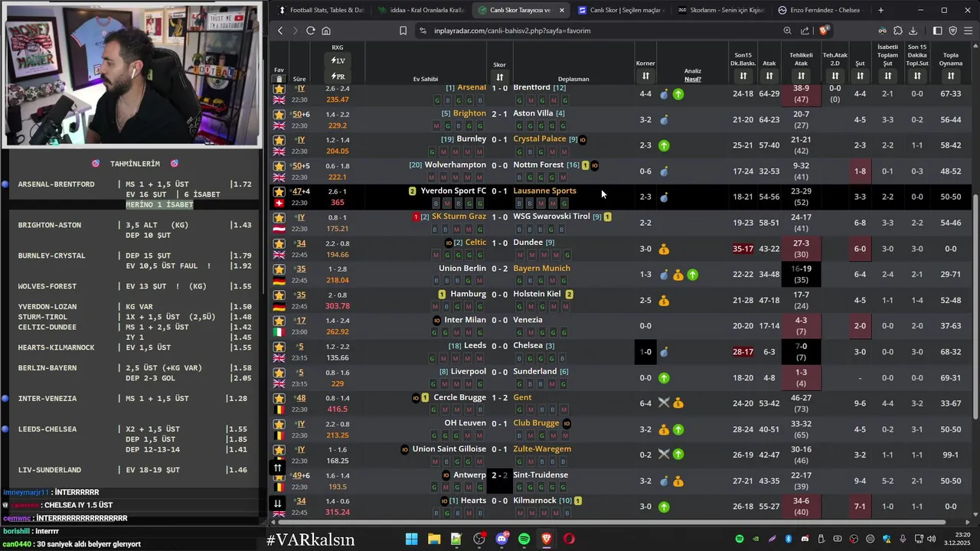This screenshot has height=551, width=980.
Task: Open the zoom magnifier in address bar
Action: click(787, 31)
